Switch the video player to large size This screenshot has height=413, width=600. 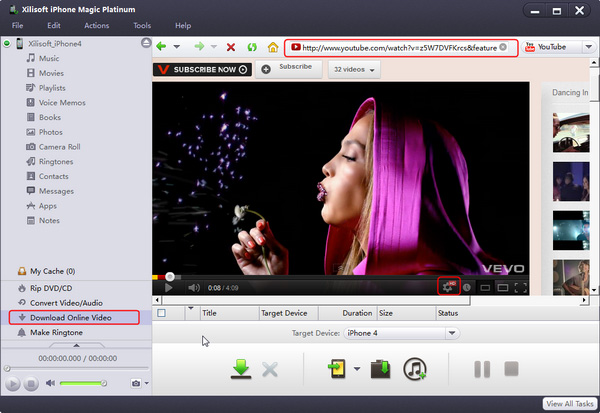tap(502, 287)
